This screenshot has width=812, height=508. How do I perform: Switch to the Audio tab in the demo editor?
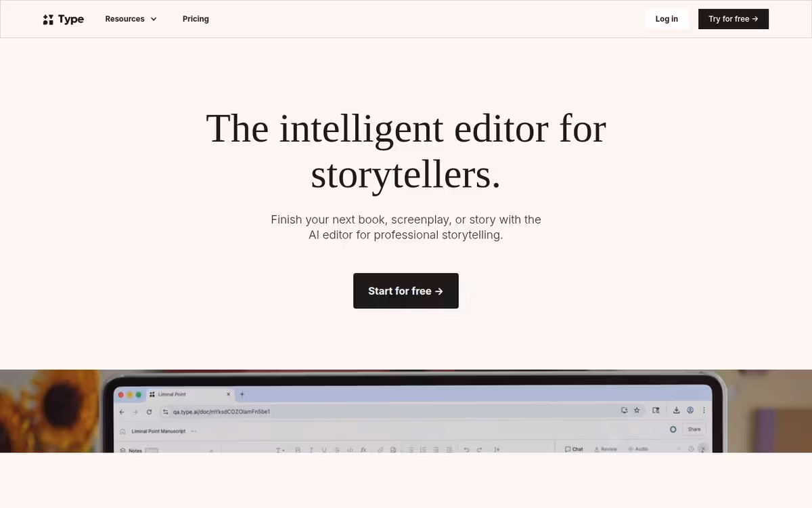pyautogui.click(x=638, y=449)
